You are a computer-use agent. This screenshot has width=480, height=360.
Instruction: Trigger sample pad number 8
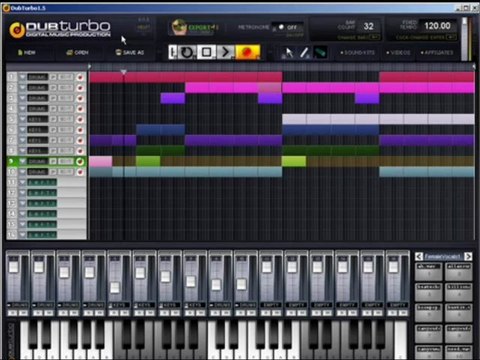coord(459,334)
